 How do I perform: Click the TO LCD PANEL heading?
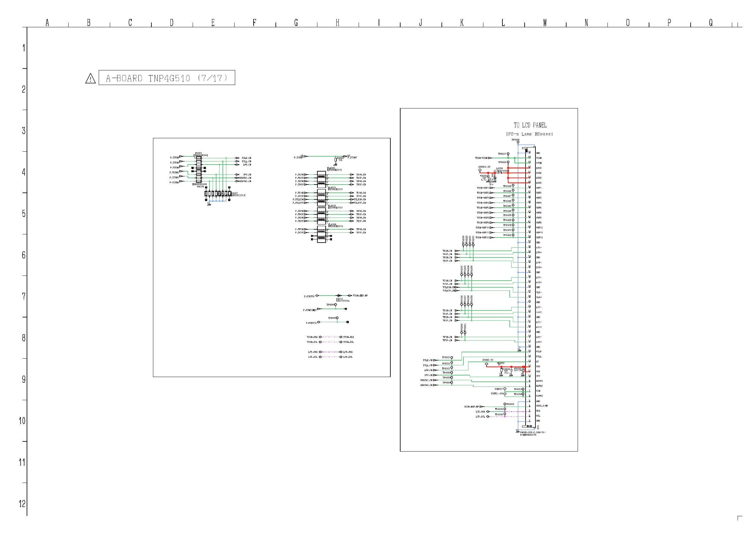[530, 125]
